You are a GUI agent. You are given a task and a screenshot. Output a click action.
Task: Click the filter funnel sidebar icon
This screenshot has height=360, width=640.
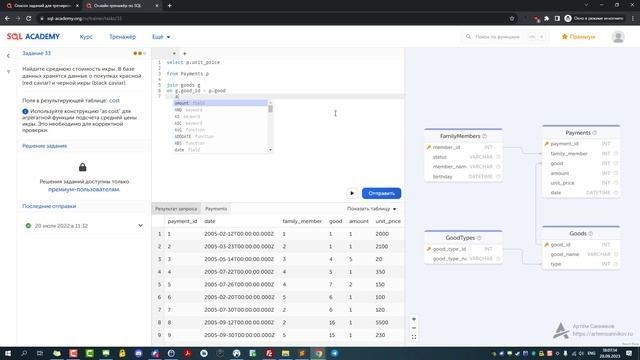[8, 72]
